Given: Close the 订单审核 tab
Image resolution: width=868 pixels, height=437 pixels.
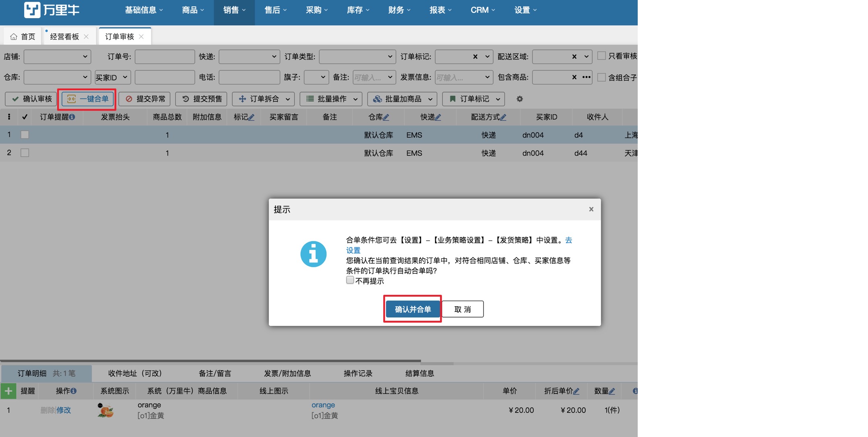Looking at the screenshot, I should tap(141, 37).
